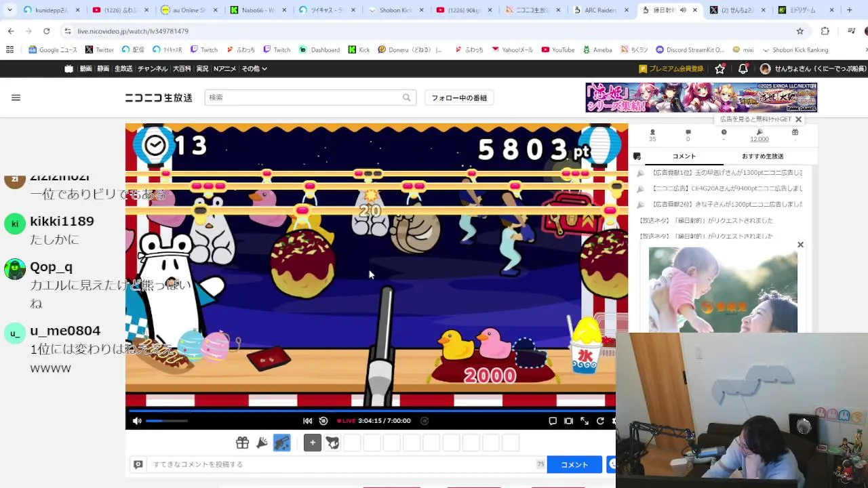
Task: Open a new browser tab
Action: 849,10
